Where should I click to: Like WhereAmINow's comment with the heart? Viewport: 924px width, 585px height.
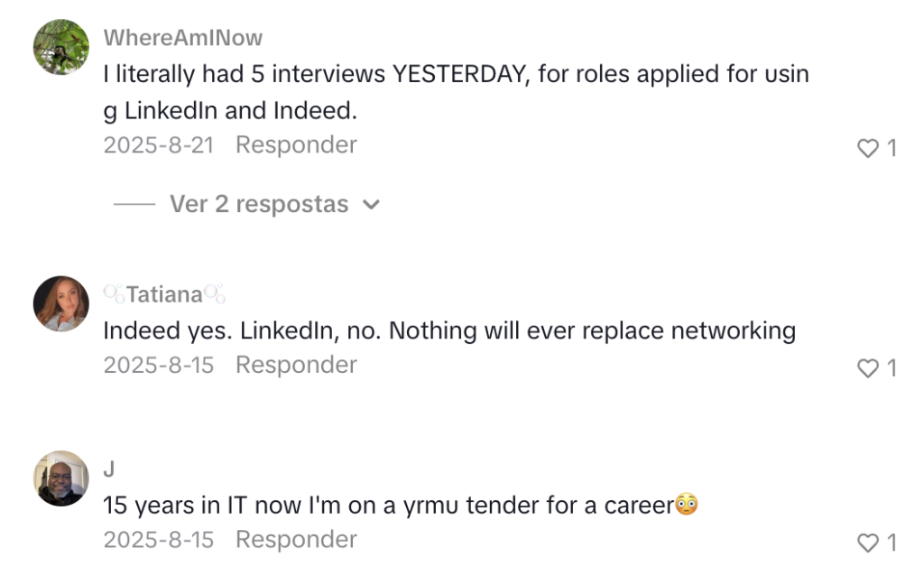pos(867,148)
